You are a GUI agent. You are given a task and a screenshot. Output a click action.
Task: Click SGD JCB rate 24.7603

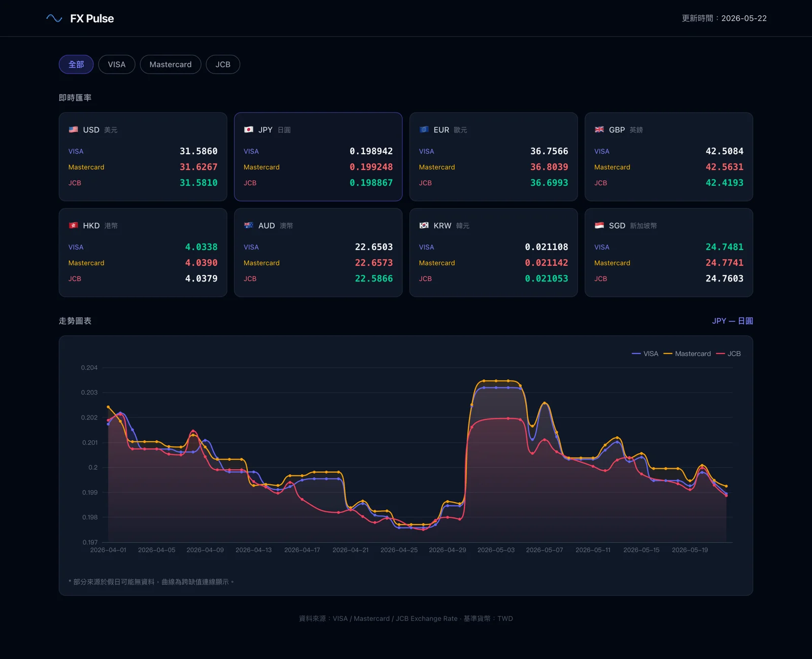point(724,279)
